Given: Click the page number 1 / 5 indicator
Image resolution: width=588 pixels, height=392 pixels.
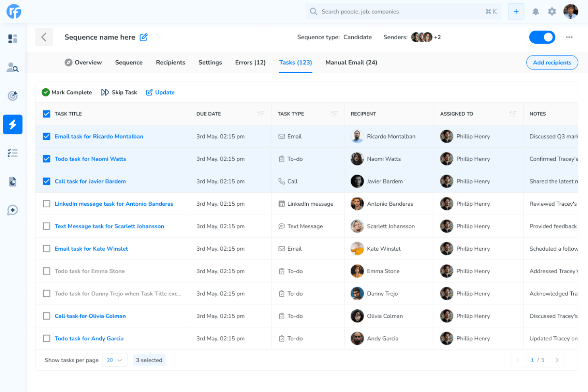Looking at the screenshot, I should coord(538,360).
